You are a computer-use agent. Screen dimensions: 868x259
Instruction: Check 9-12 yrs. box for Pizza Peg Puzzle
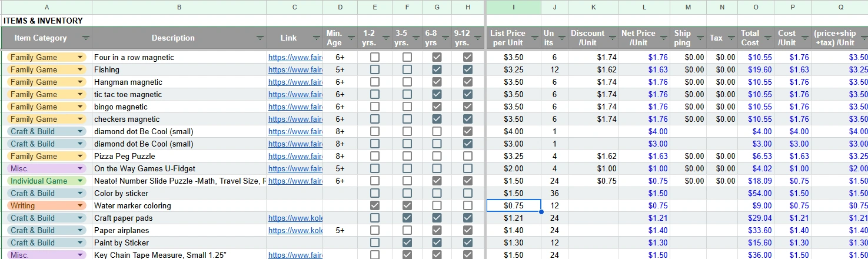tap(468, 156)
